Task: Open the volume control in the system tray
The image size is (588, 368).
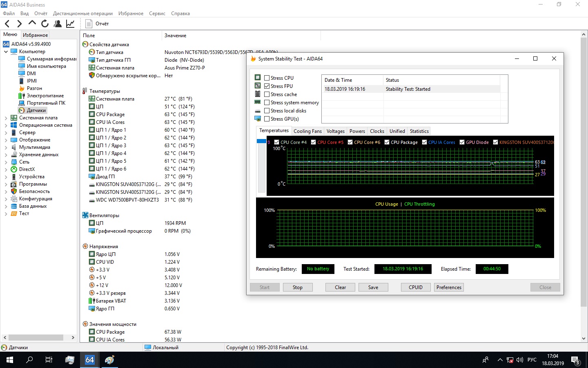Action: 520,360
